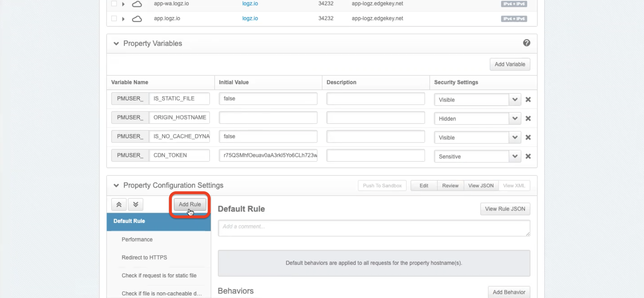
Task: Click the Add a comment text area
Action: [373, 228]
